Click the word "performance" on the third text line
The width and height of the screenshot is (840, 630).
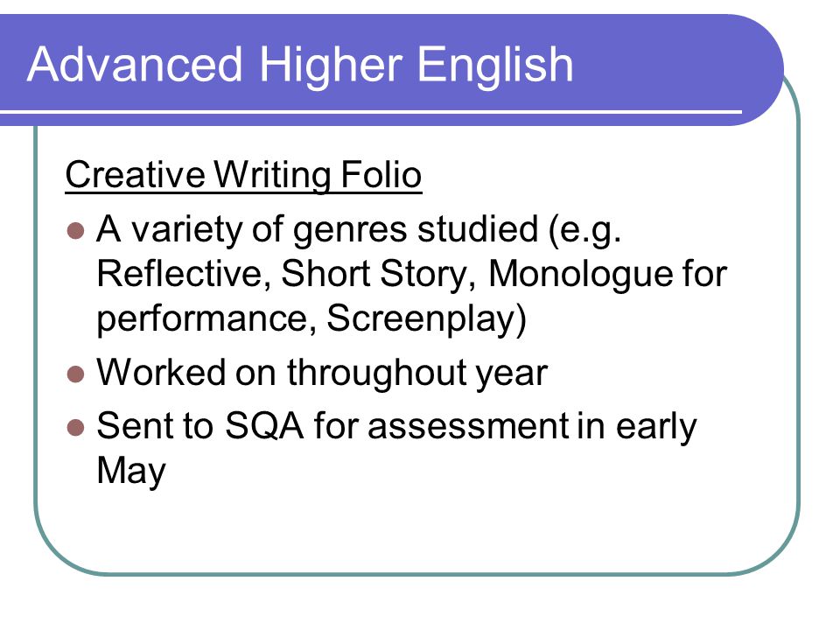tap(202, 320)
